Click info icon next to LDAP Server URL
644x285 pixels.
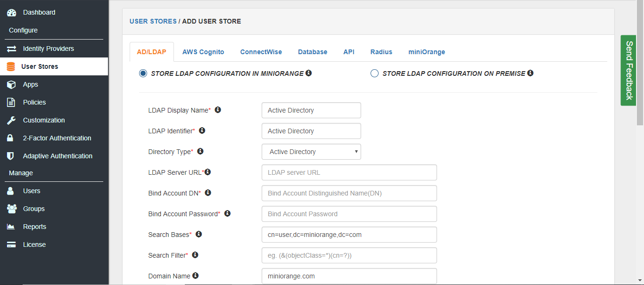point(207,172)
